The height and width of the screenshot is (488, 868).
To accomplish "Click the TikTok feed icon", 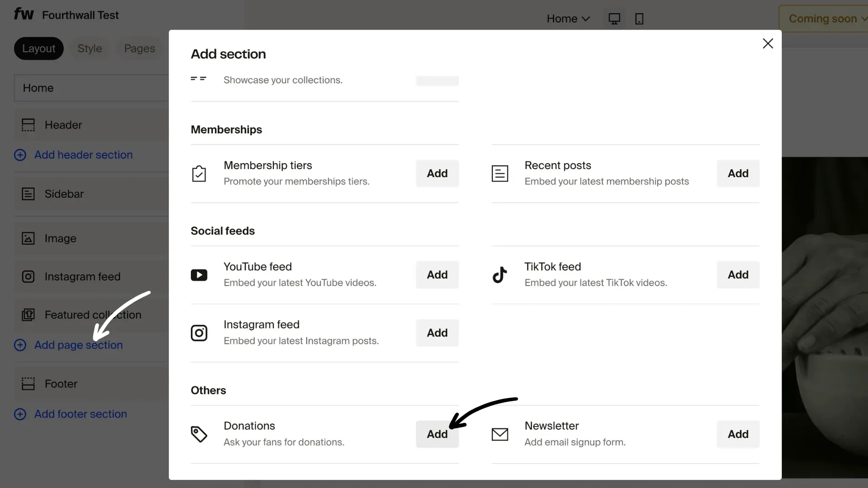I will tap(500, 275).
